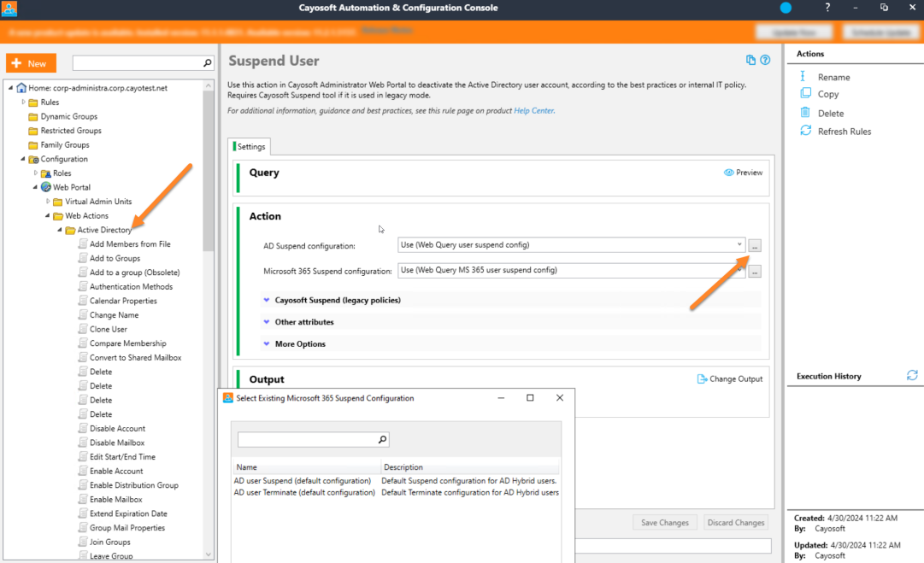Click the Cayosoft app icon in title bar
This screenshot has width=924, height=563.
(9, 9)
